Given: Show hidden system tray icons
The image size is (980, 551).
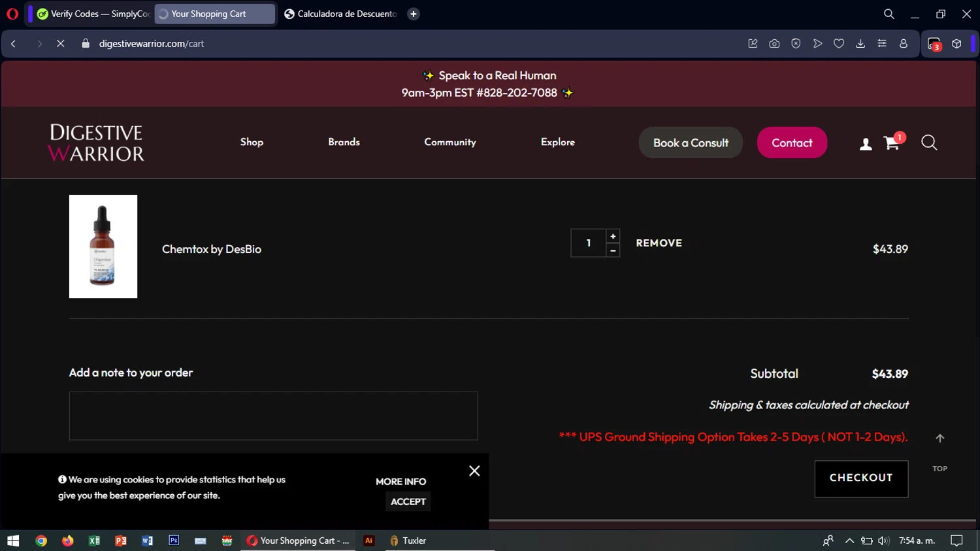Looking at the screenshot, I should pyautogui.click(x=849, y=541).
